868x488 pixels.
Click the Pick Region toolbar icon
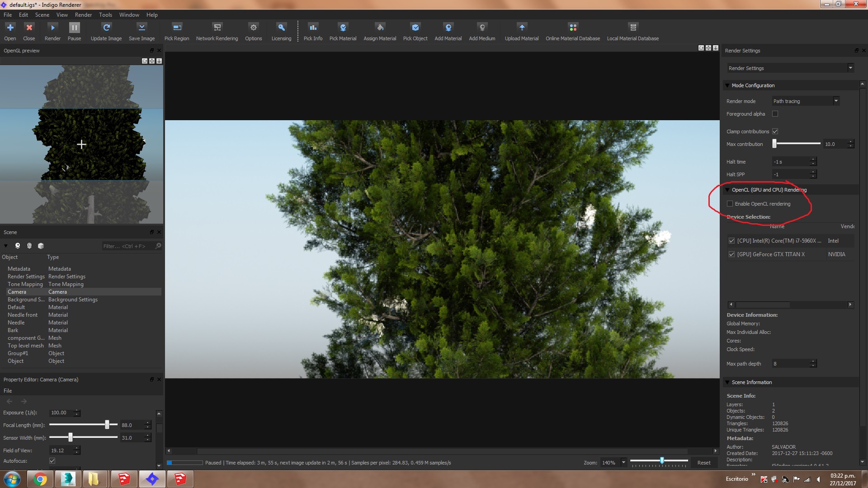click(x=177, y=28)
